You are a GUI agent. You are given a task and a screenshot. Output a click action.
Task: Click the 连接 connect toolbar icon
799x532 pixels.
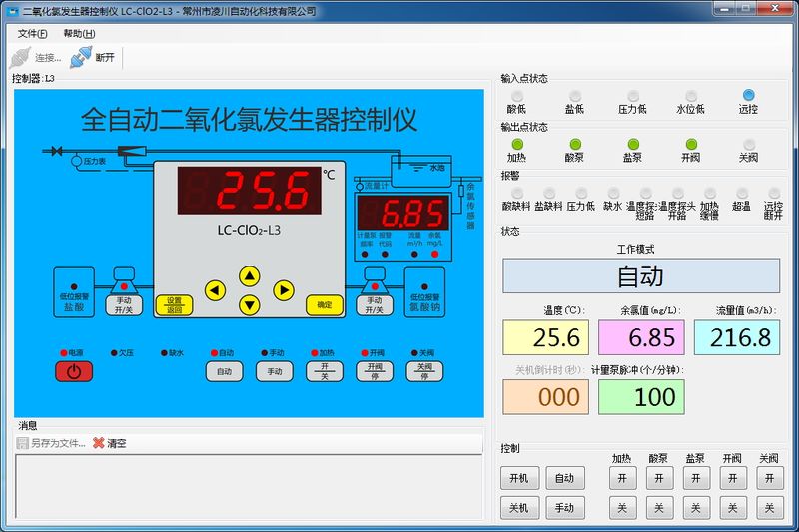click(21, 57)
